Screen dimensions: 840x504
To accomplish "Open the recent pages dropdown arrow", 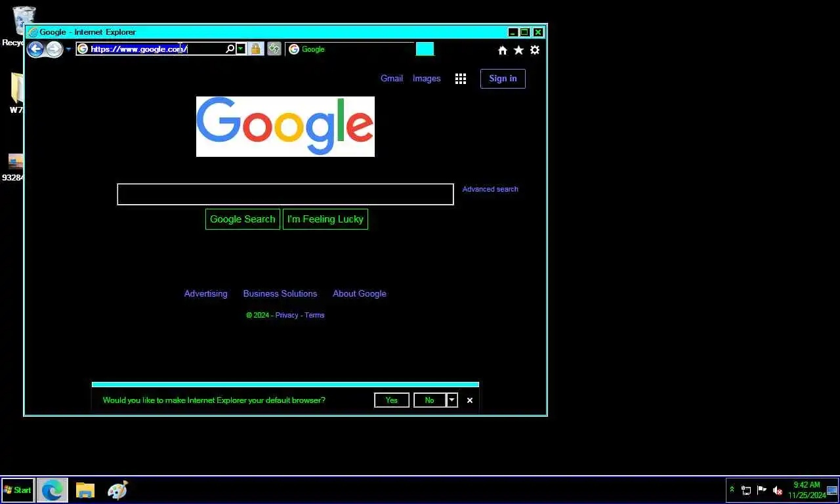I will click(x=68, y=49).
